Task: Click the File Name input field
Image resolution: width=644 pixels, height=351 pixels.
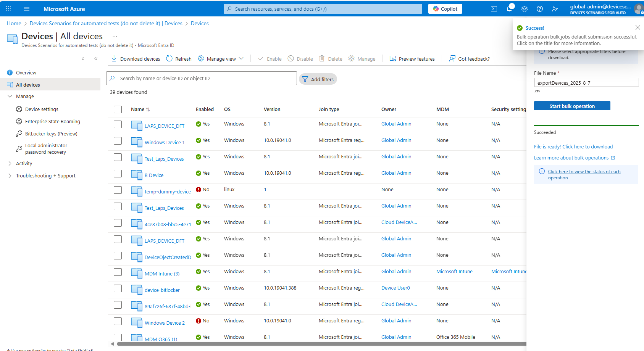Action: (x=586, y=83)
